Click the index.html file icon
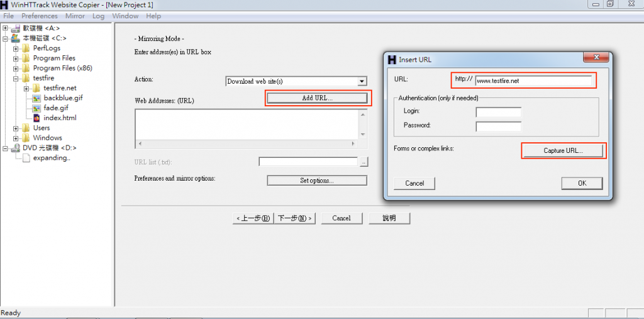 (x=36, y=118)
